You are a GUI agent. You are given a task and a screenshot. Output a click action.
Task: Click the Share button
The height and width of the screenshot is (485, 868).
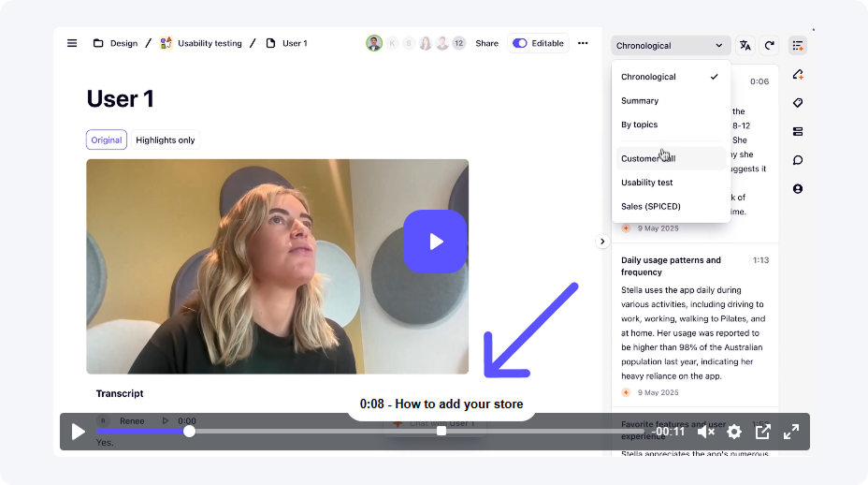[x=486, y=43]
